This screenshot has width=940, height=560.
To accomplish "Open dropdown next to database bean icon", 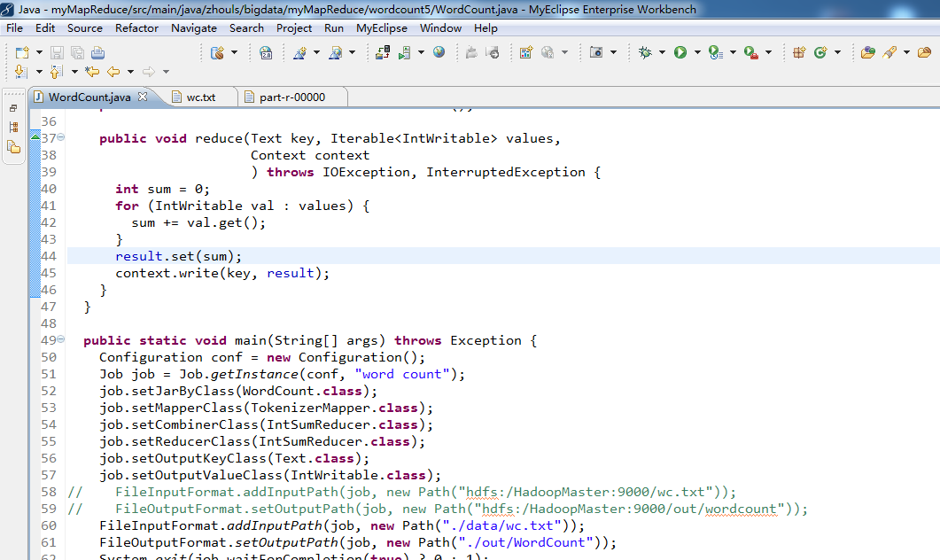I will tap(235, 53).
